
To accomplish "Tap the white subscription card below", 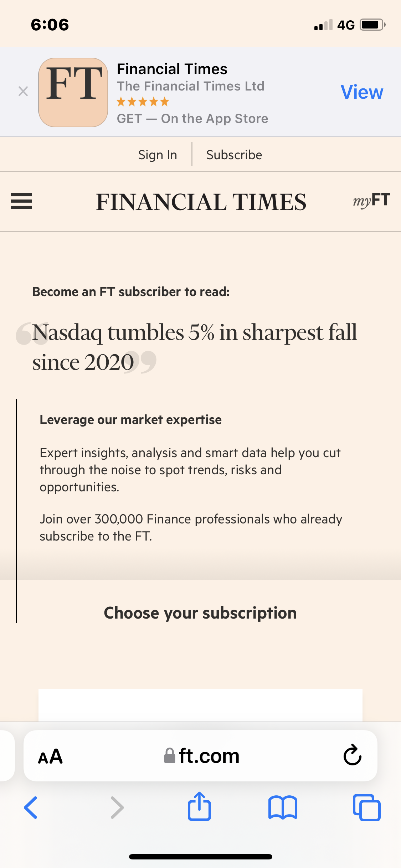I will (200, 705).
